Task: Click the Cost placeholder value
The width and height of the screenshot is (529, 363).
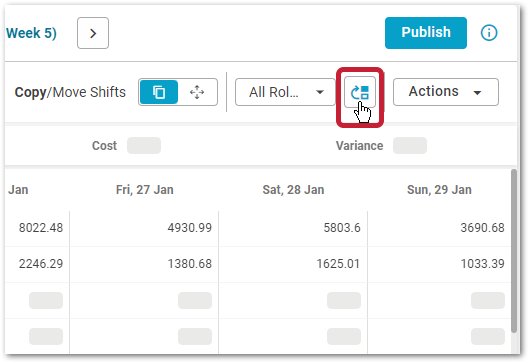Action: 144,145
